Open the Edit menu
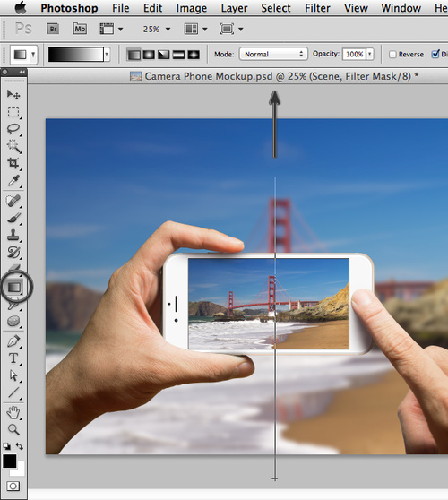Viewport: 448px width, 500px height. (152, 8)
